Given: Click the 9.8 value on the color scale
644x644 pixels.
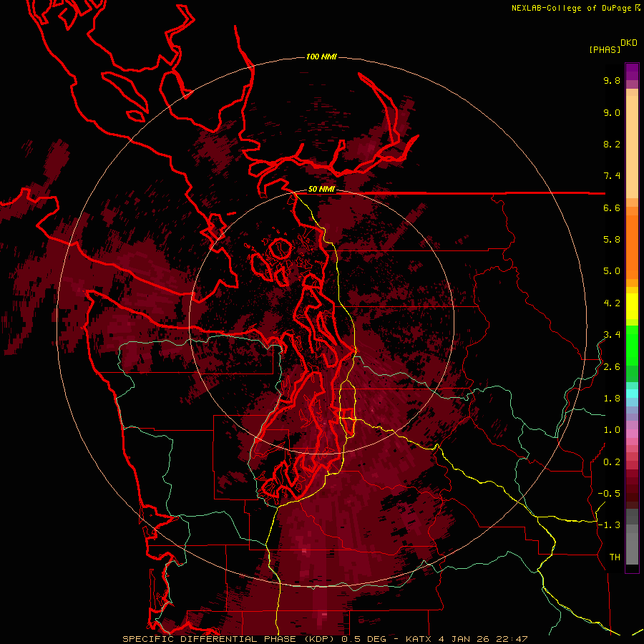Looking at the screenshot, I should (612, 80).
